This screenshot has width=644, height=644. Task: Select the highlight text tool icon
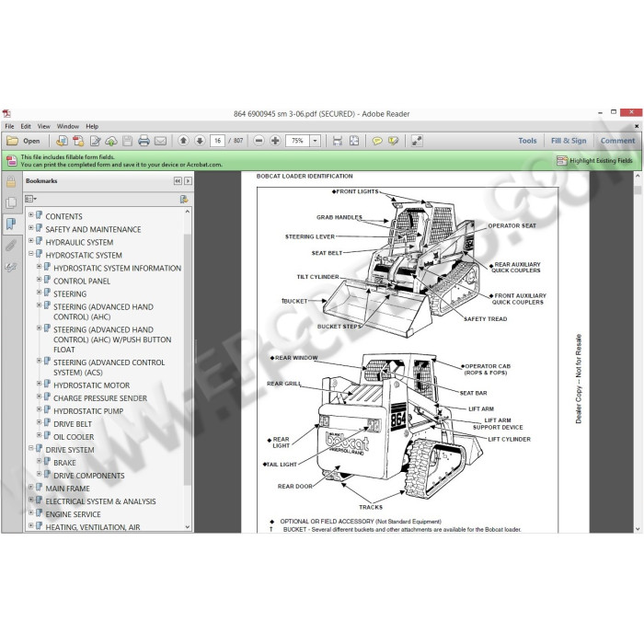pos(394,141)
